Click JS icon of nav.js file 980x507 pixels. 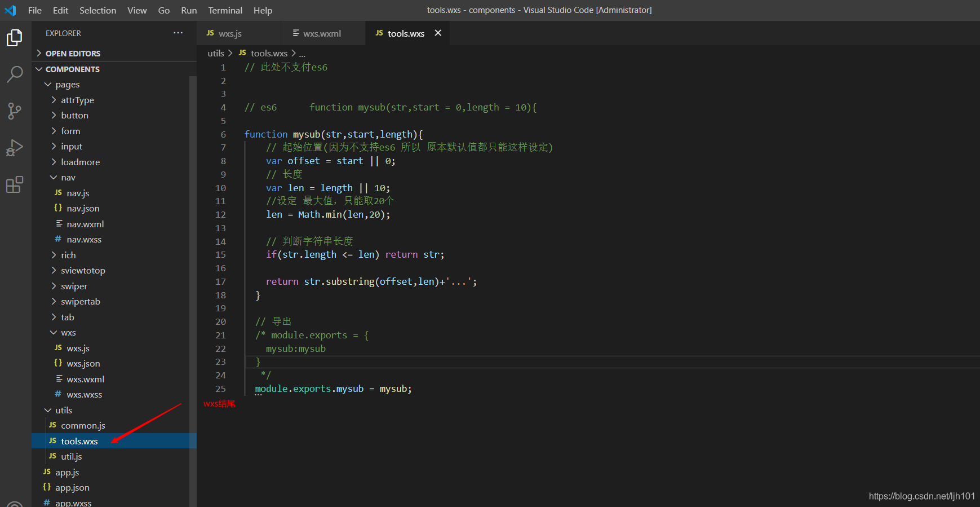point(58,193)
